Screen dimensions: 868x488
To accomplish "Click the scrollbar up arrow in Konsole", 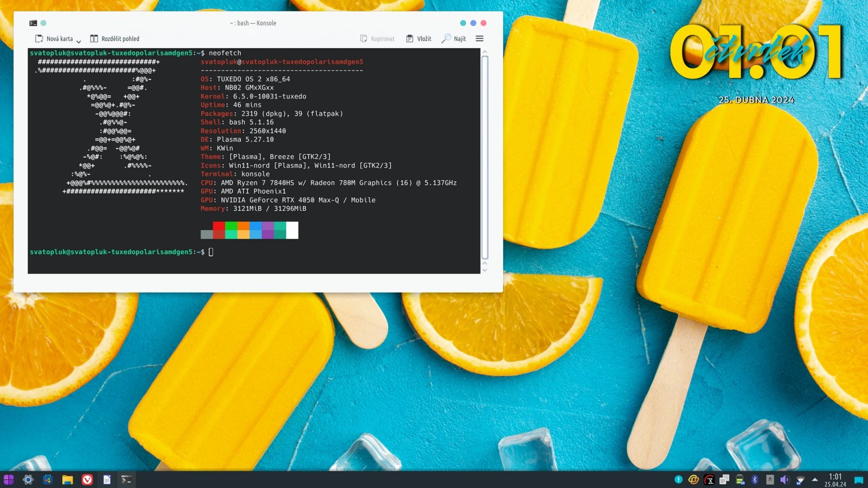I will tap(485, 52).
